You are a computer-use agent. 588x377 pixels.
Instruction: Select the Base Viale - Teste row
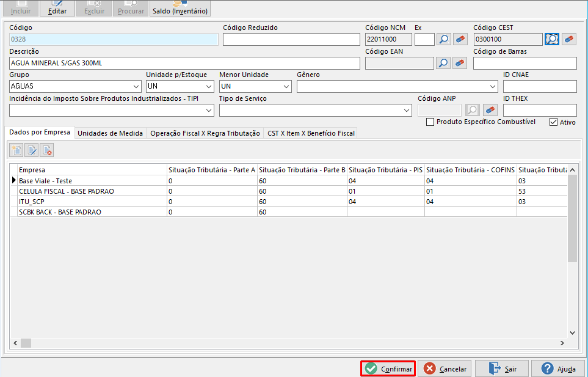(x=289, y=180)
